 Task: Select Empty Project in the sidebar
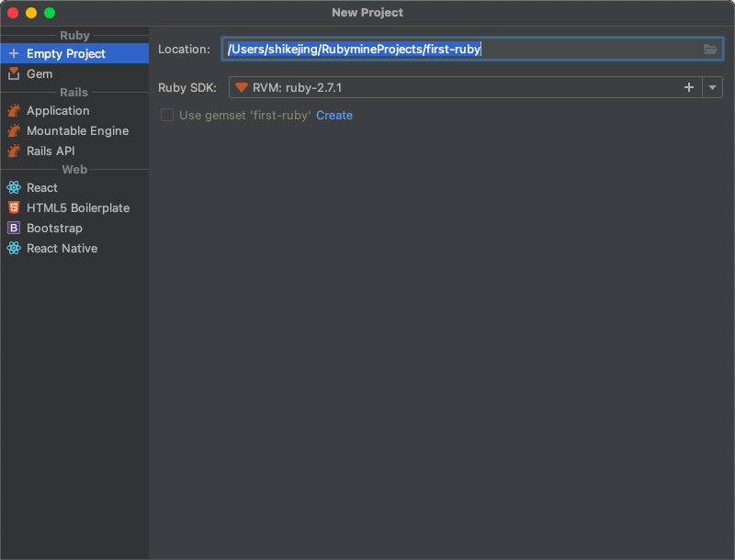coord(74,53)
